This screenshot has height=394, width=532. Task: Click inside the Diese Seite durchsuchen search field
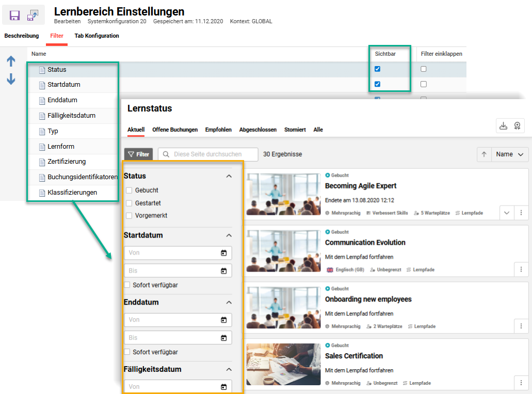pos(206,154)
